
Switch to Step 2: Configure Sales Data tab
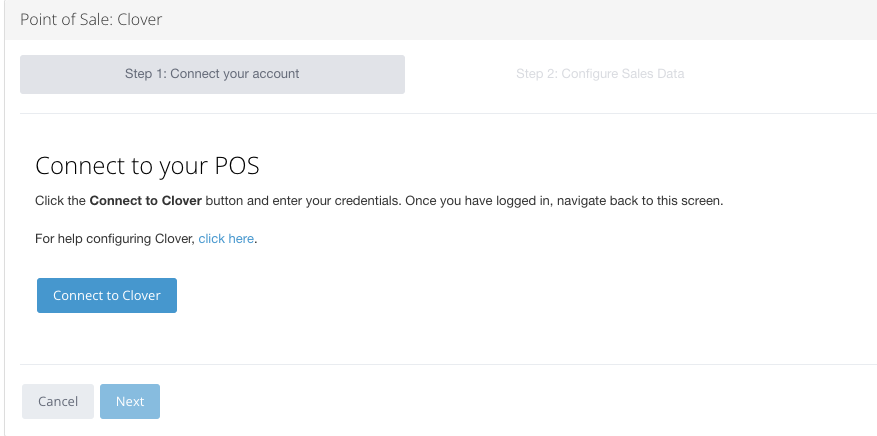pos(600,74)
